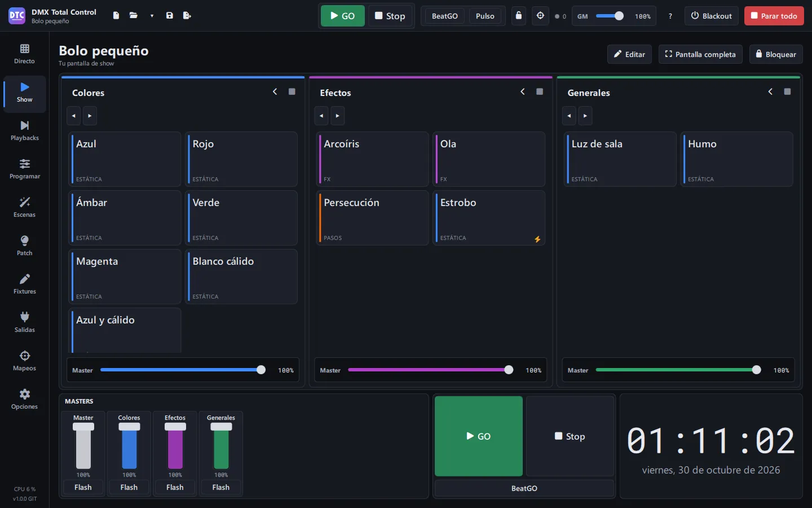This screenshot has width=812, height=508.
Task: Expand the dropdown arrow next to open folder
Action: [152, 16]
